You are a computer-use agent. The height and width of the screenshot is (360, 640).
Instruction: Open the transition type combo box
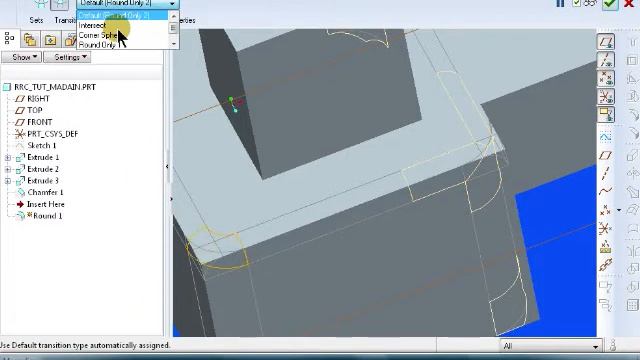pos(128,4)
